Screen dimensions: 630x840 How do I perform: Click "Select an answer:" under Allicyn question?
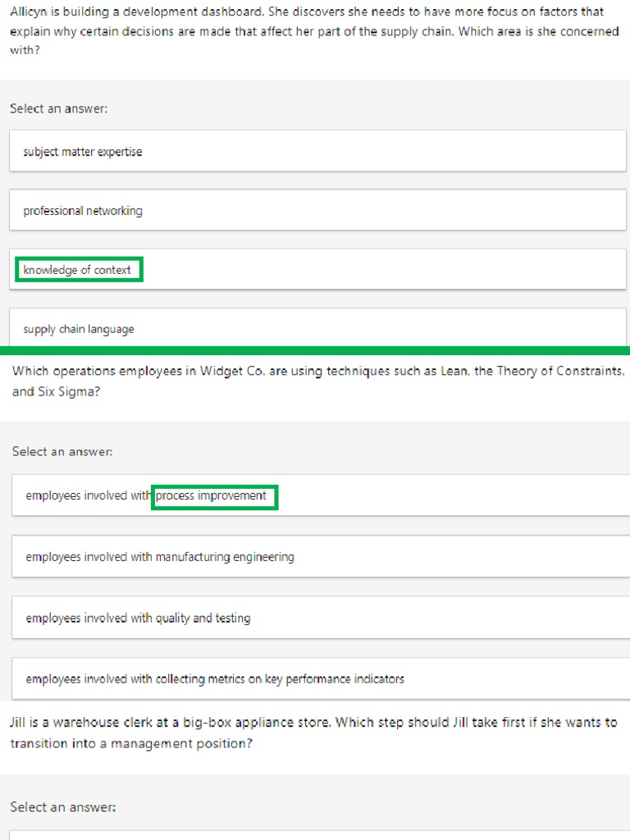pyautogui.click(x=59, y=108)
